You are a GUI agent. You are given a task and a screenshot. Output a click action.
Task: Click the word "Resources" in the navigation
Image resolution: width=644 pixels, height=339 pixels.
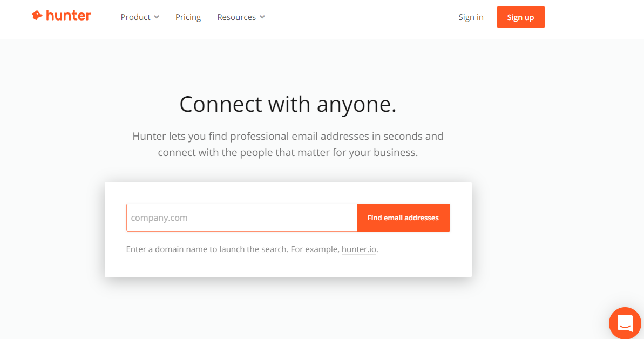coord(236,17)
